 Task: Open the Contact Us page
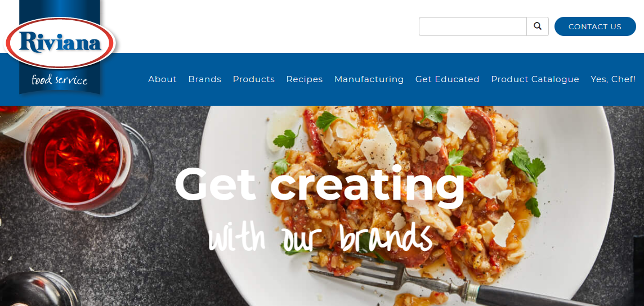tap(595, 26)
